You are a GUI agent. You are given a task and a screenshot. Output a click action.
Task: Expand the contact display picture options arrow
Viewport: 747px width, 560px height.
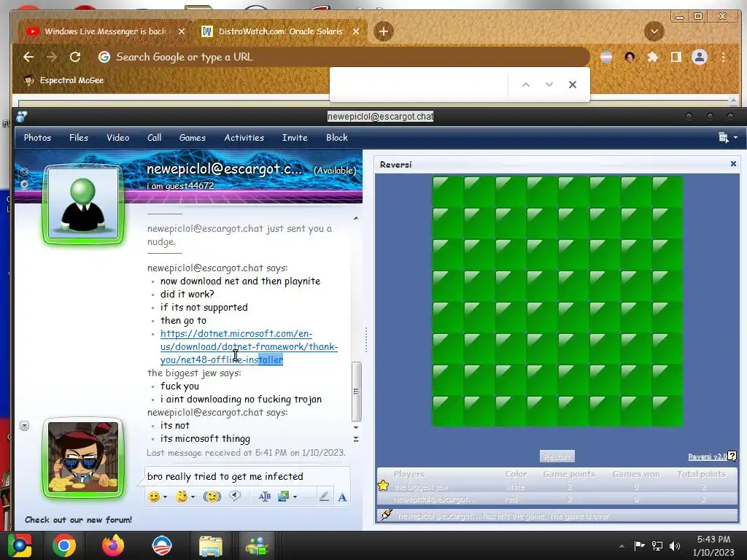[x=24, y=172]
